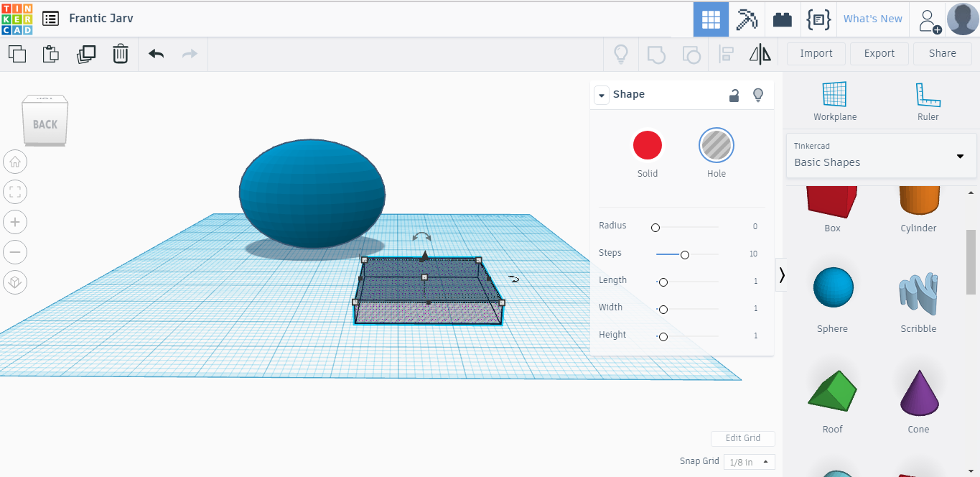Open the Snap Grid dropdown
The image size is (980, 477).
749,462
